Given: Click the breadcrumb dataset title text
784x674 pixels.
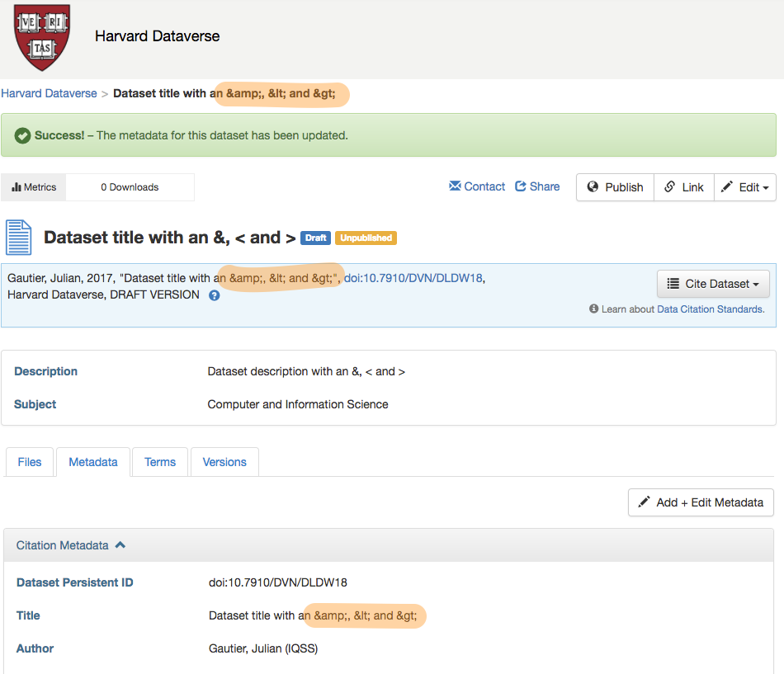Looking at the screenshot, I should [224, 93].
